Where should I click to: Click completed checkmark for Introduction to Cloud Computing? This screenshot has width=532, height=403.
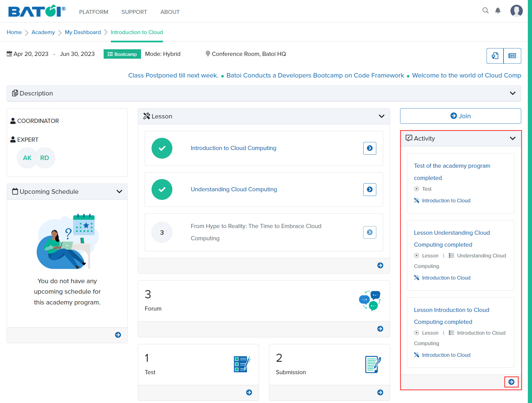162,148
